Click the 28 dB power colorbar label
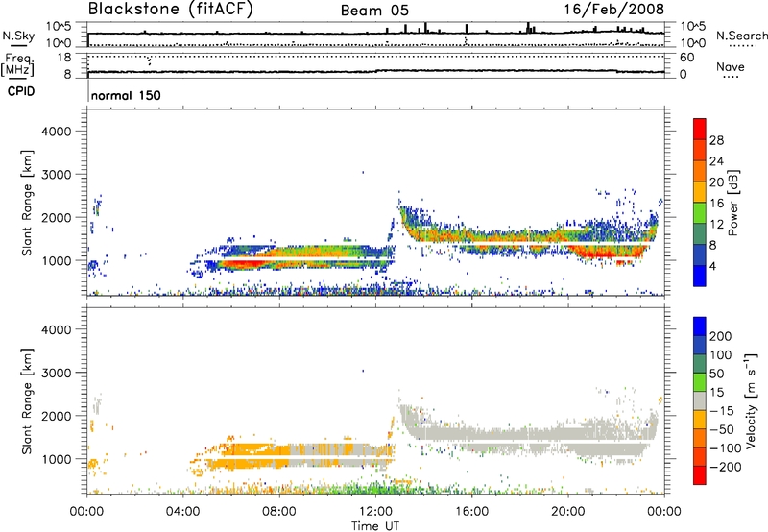The height and width of the screenshot is (532, 768). click(716, 140)
